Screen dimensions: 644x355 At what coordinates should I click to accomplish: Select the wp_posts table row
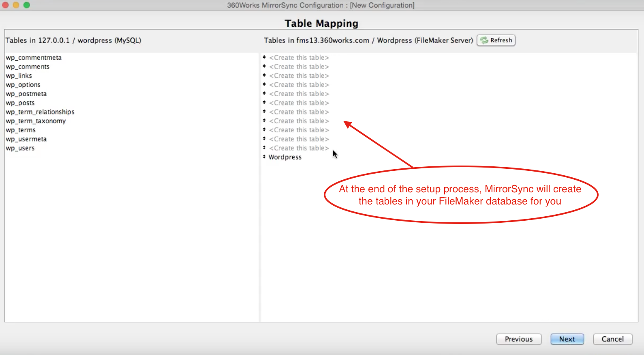click(132, 103)
